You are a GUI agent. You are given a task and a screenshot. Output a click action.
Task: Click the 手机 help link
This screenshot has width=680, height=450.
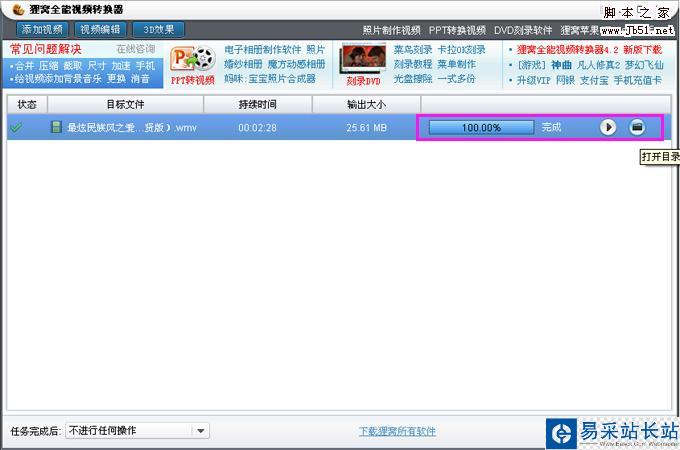click(145, 66)
